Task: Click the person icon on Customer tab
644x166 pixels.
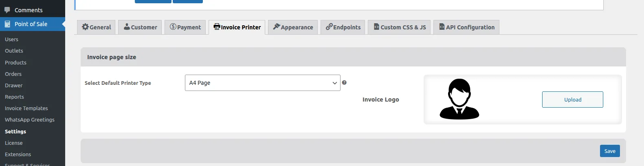Action: click(x=127, y=27)
